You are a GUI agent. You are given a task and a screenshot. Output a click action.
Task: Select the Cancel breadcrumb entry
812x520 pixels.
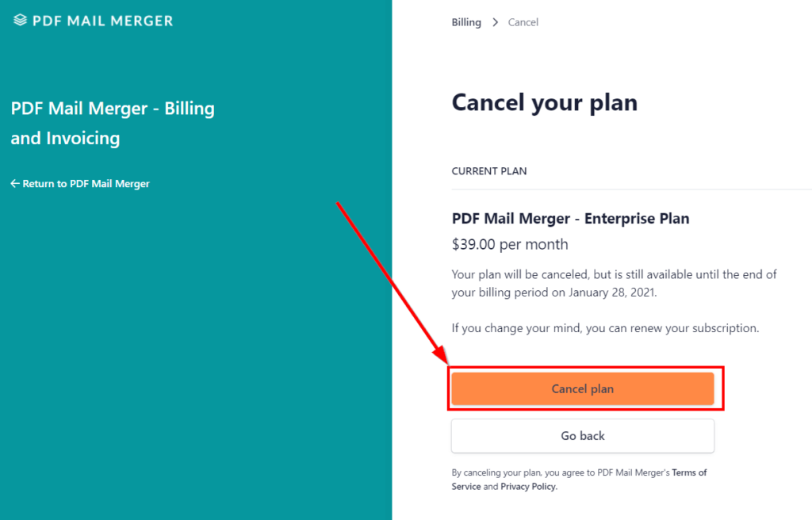click(523, 22)
